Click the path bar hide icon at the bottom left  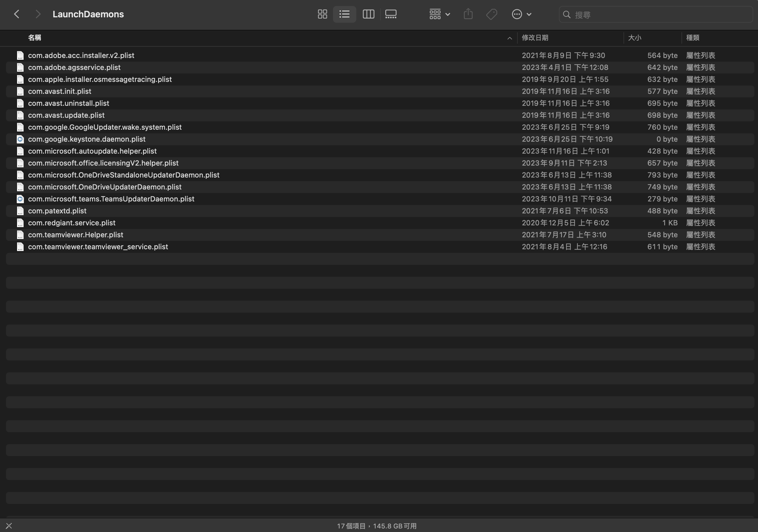(x=9, y=525)
